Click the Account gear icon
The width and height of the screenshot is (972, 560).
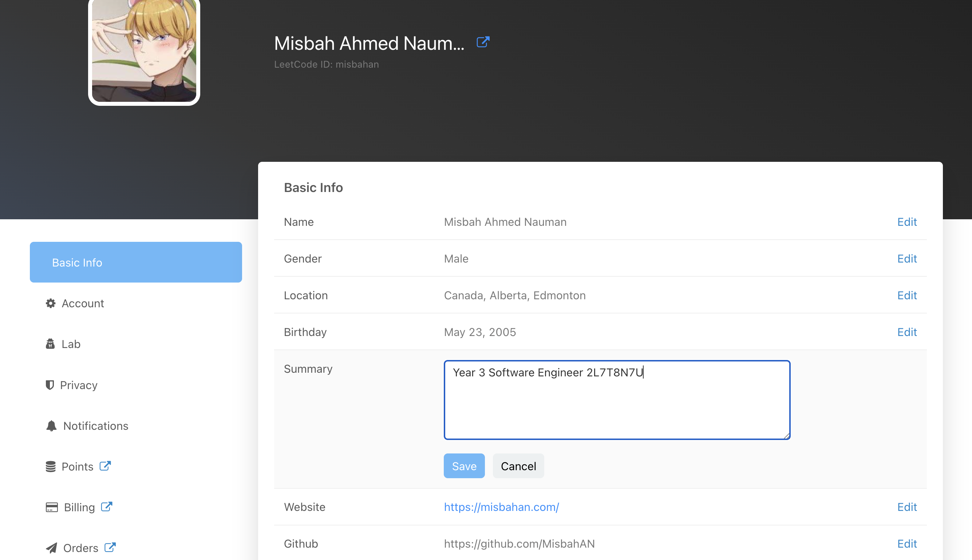51,304
